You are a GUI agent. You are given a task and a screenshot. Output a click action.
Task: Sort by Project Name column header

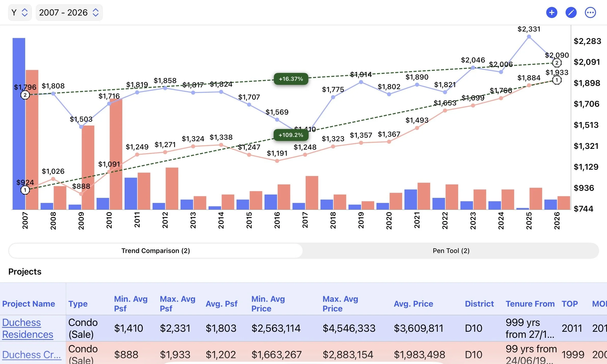28,304
